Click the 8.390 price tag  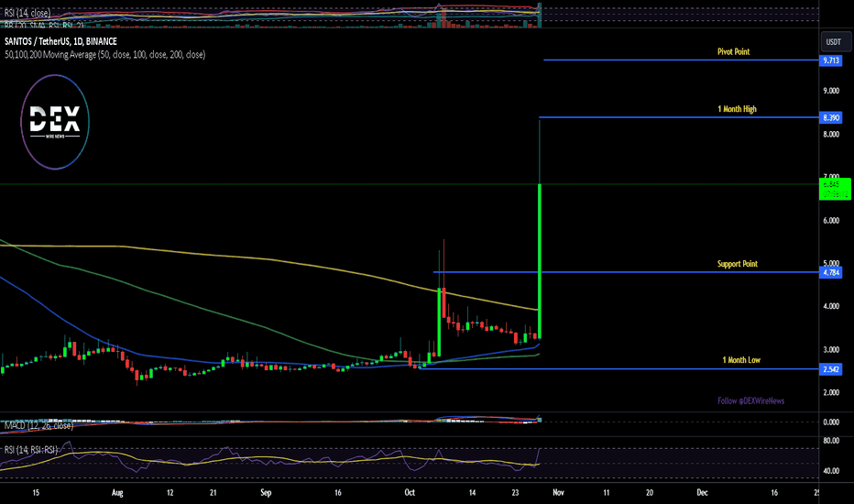pyautogui.click(x=830, y=117)
